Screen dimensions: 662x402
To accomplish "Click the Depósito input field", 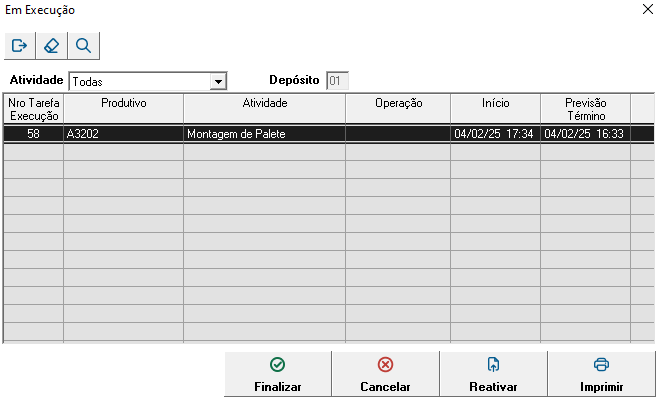I will point(338,81).
